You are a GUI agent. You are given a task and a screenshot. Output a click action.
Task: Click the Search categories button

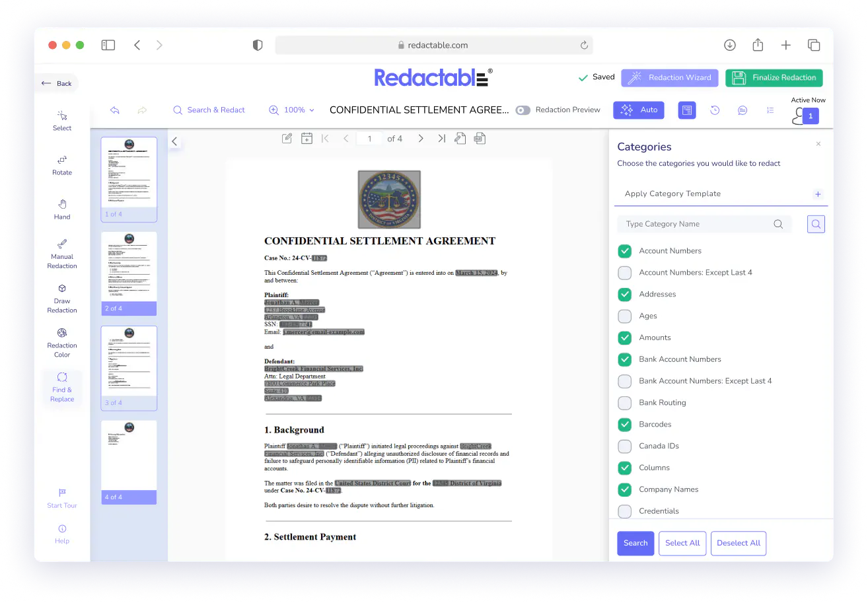[x=635, y=543]
